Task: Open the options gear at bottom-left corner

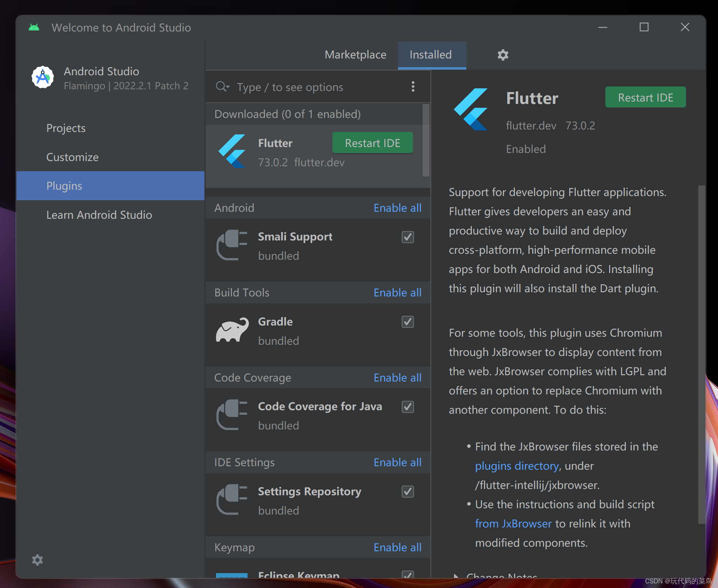Action: (37, 560)
